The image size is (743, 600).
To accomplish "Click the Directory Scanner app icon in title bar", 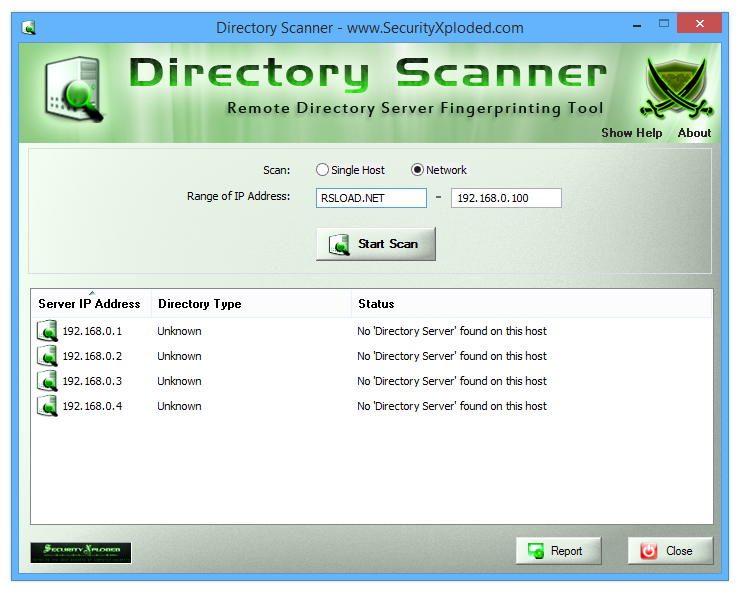I will click(x=29, y=28).
